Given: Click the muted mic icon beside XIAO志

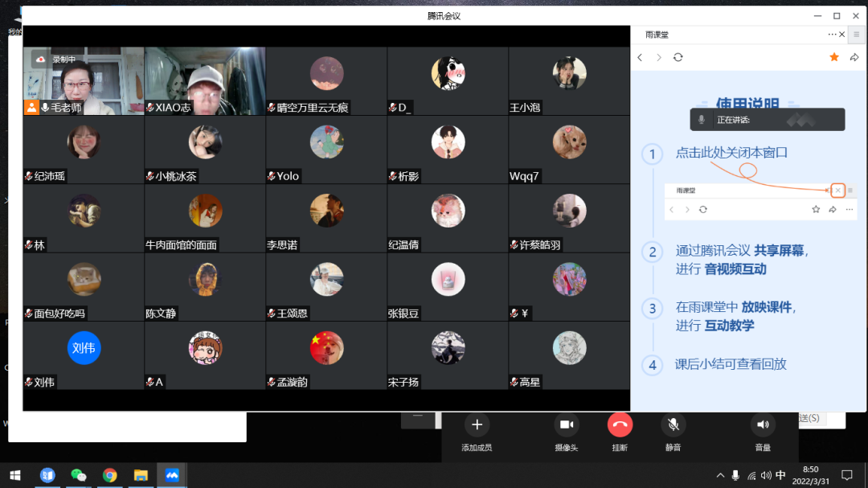Looking at the screenshot, I should (x=150, y=108).
